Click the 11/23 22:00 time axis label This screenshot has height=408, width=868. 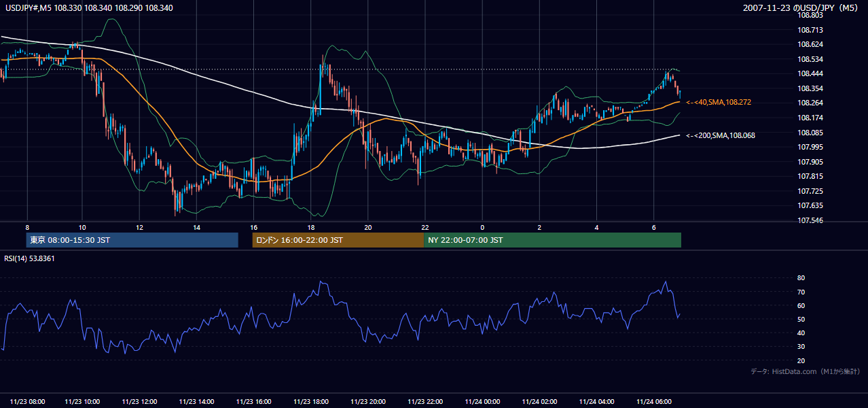click(x=425, y=401)
